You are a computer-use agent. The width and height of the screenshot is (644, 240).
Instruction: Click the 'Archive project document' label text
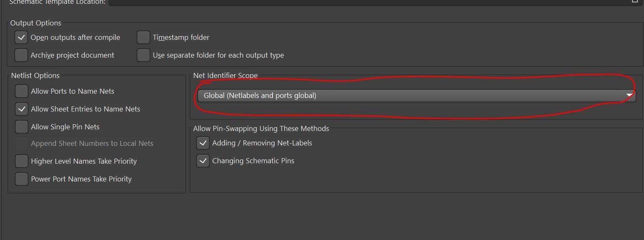click(72, 56)
